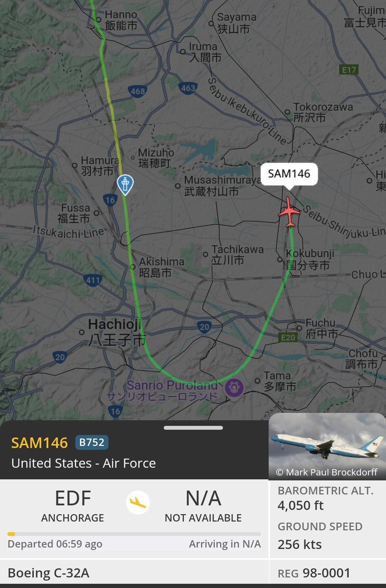This screenshot has height=588, width=386.
Task: Click the Mark Paul Brockdorff photo credit
Action: [327, 472]
